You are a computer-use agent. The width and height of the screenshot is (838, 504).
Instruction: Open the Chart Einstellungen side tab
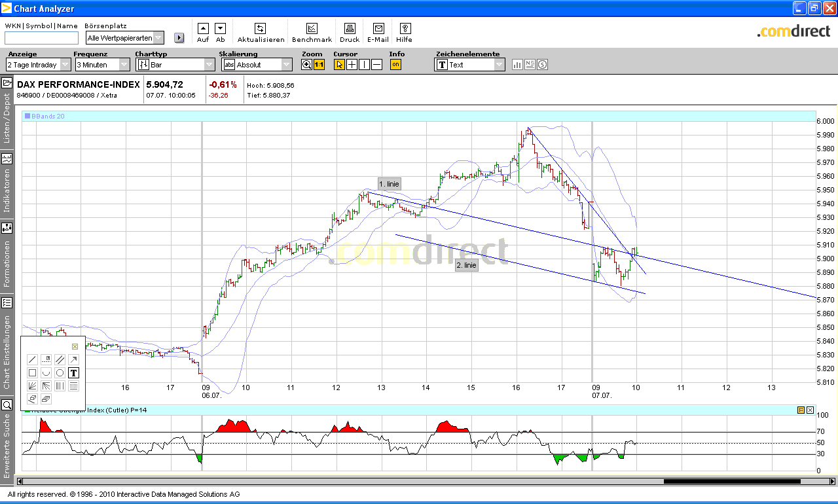pos(7,344)
